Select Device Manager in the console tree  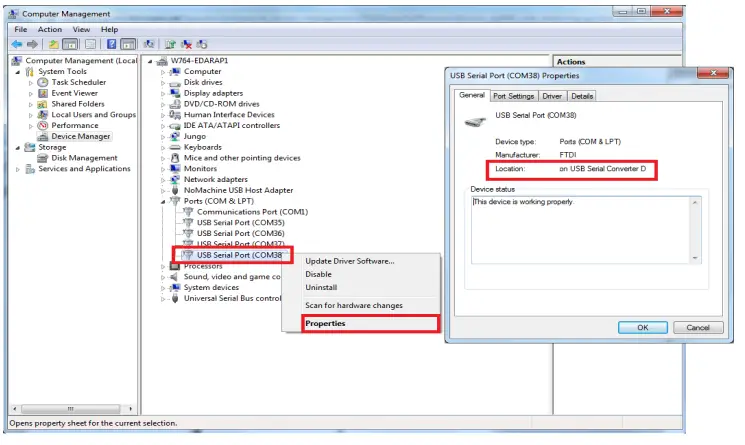[x=81, y=136]
